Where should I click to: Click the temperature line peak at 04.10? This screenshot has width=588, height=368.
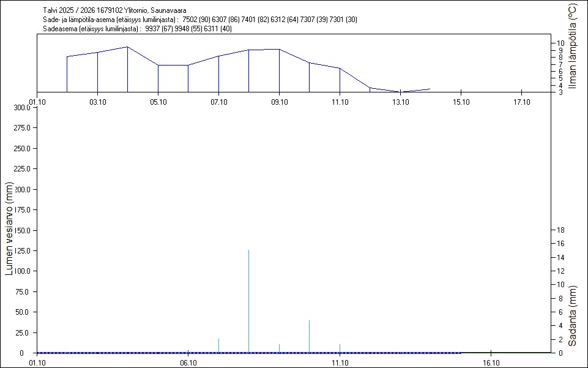pos(127,47)
